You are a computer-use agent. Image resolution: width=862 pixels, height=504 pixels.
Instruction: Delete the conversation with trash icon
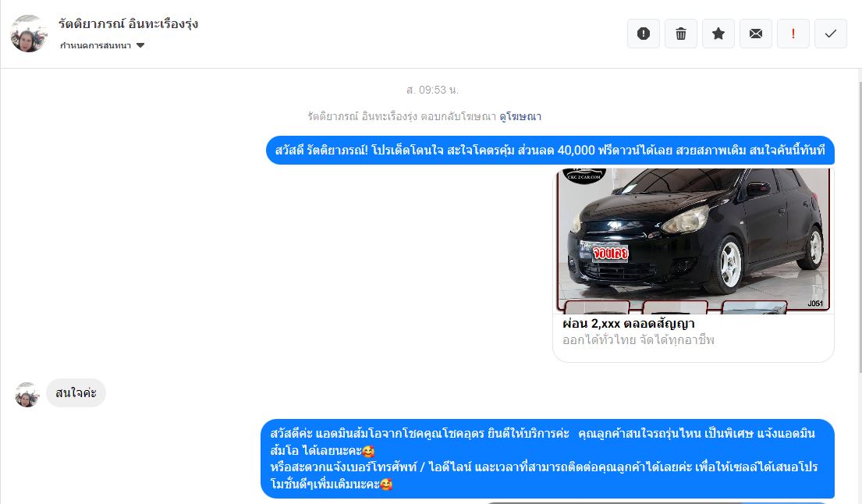tap(680, 34)
